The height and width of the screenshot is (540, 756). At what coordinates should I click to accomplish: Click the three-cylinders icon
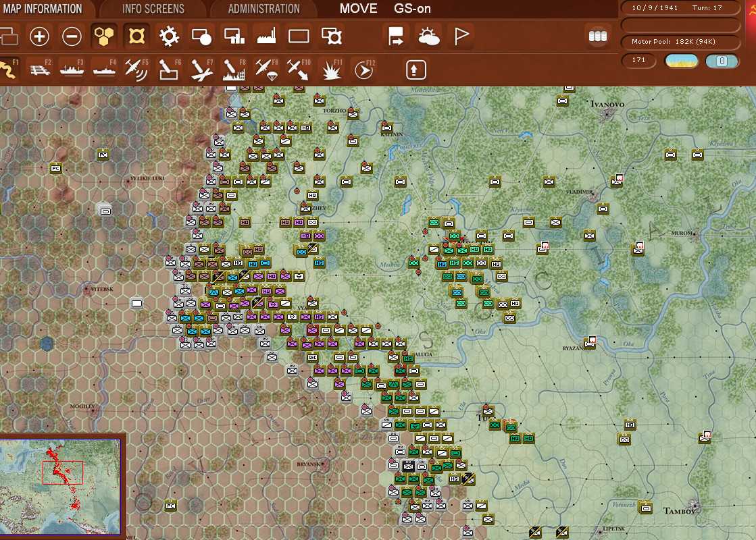tap(598, 36)
